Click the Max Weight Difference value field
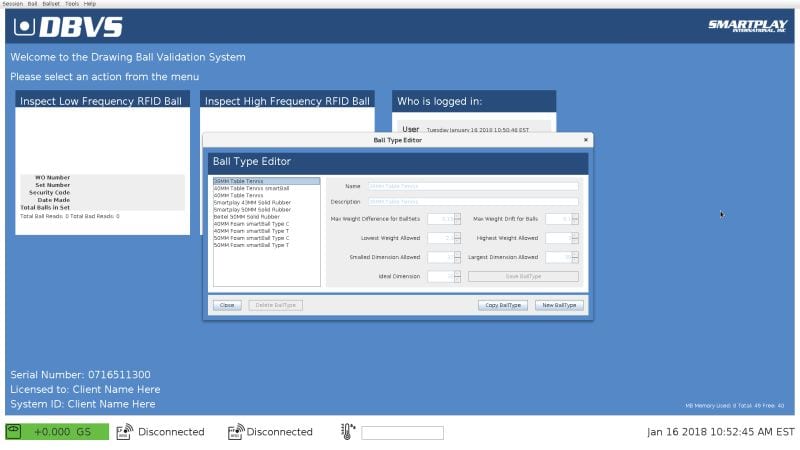The height and width of the screenshot is (450, 800). [441, 219]
